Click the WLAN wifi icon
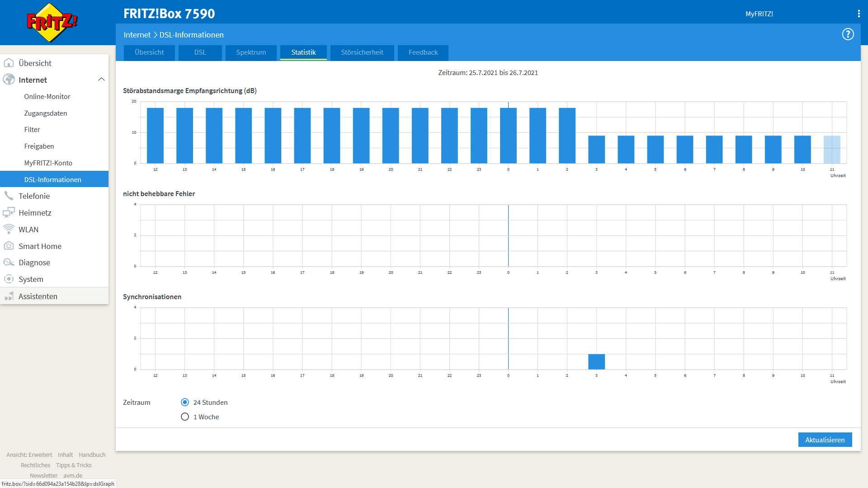The image size is (868, 488). tap(9, 229)
